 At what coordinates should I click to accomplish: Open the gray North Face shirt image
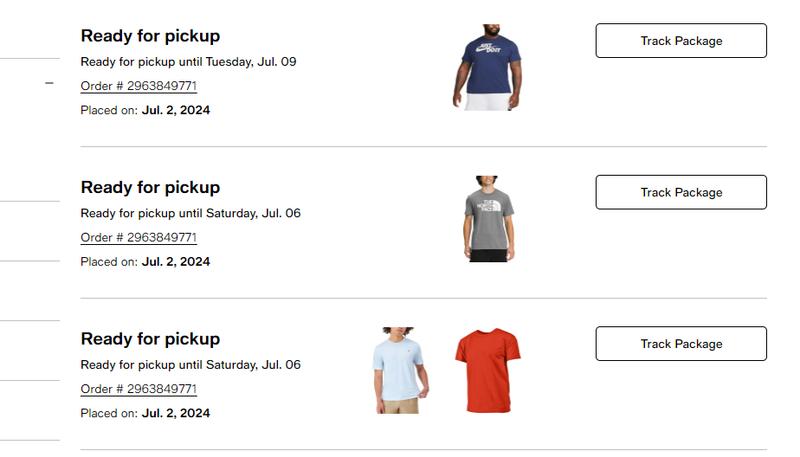(487, 219)
